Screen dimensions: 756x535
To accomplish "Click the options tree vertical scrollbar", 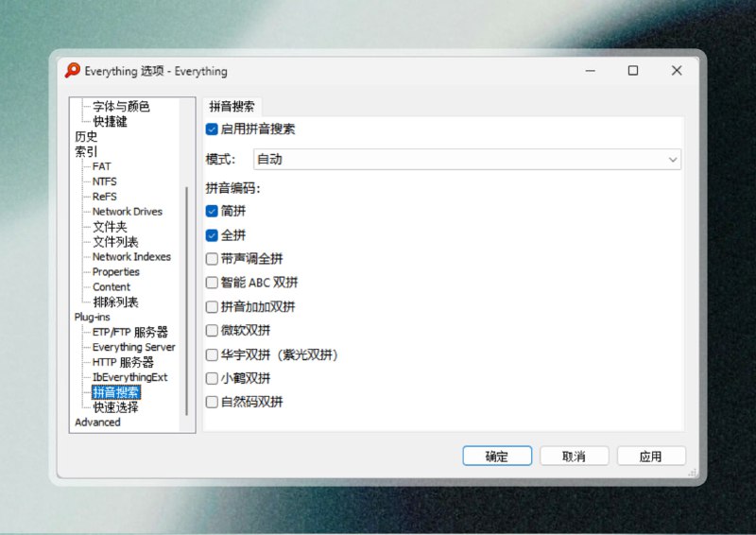I will click(x=186, y=301).
